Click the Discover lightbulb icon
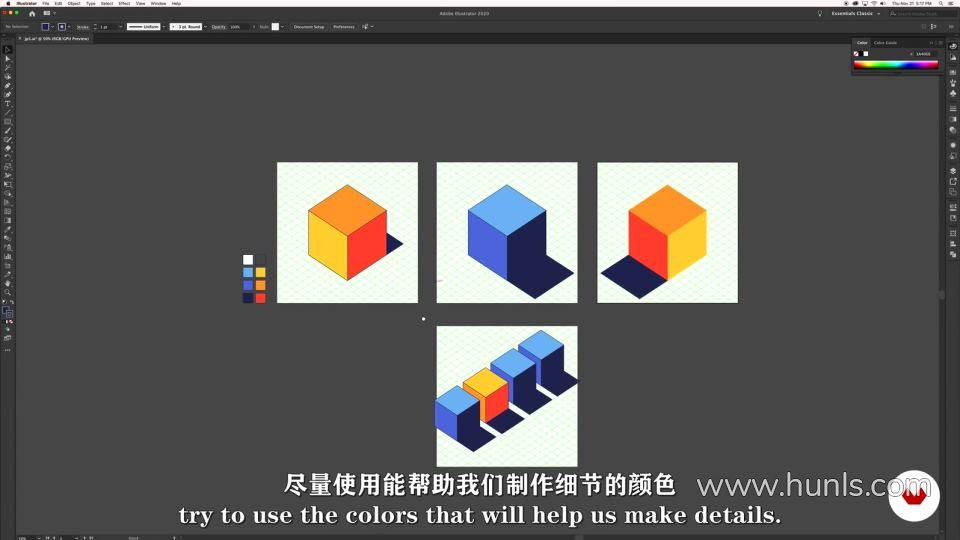This screenshot has width=960, height=540. click(x=820, y=13)
